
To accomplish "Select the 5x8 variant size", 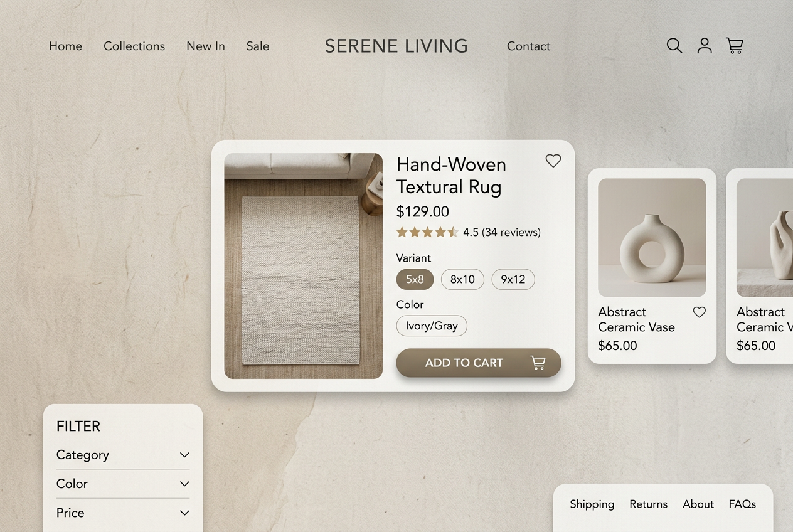I will [415, 280].
